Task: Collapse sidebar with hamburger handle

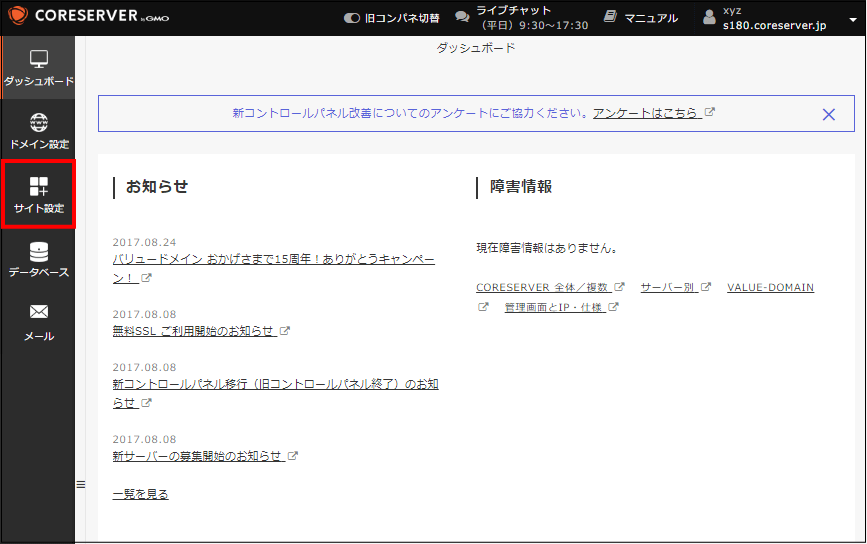Action: point(81,485)
